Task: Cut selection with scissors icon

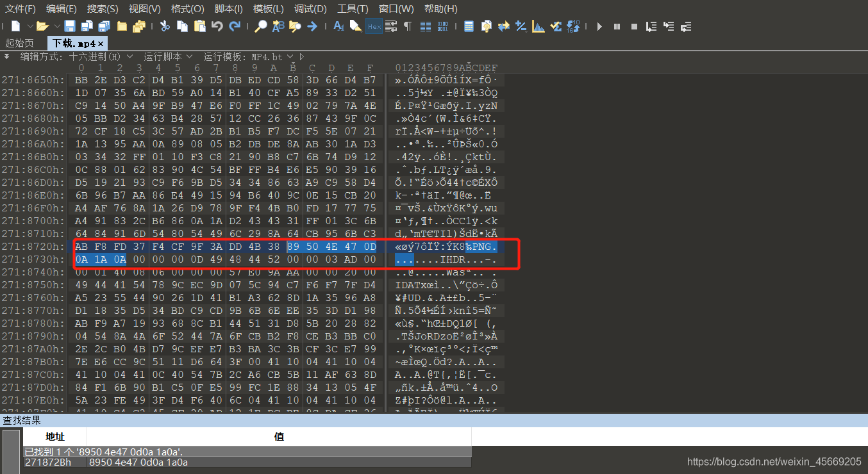Action: (x=165, y=26)
